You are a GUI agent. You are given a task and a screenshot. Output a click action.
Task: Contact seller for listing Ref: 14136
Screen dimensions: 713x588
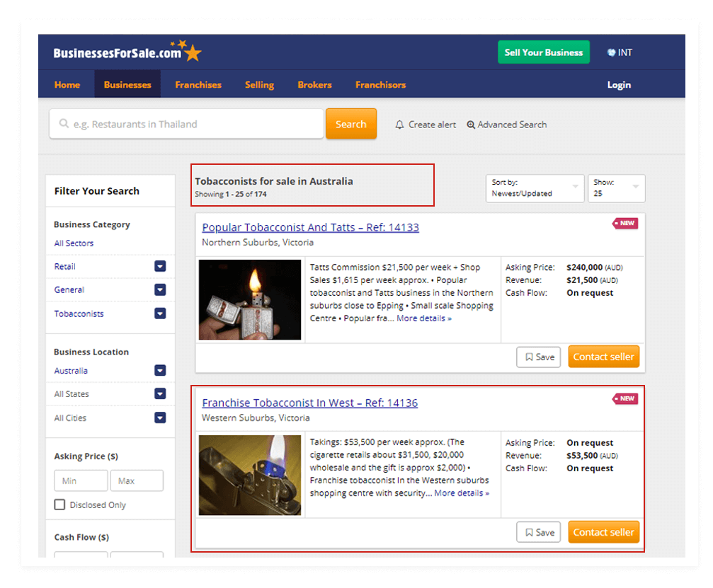[x=603, y=532]
